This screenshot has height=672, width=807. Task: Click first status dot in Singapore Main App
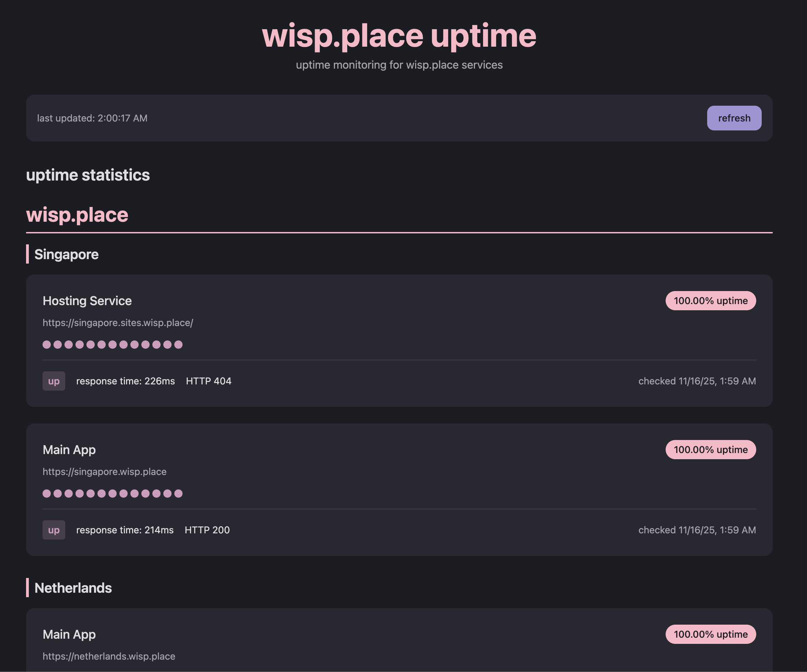tap(47, 493)
